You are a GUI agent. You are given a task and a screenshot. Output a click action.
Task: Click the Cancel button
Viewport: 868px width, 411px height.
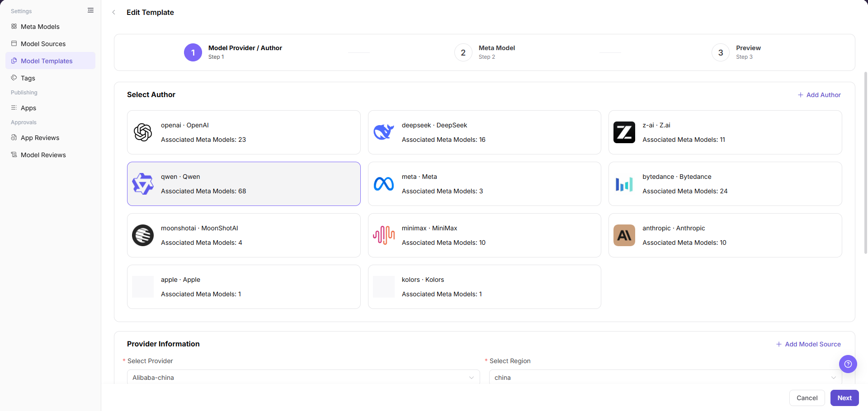pos(807,398)
